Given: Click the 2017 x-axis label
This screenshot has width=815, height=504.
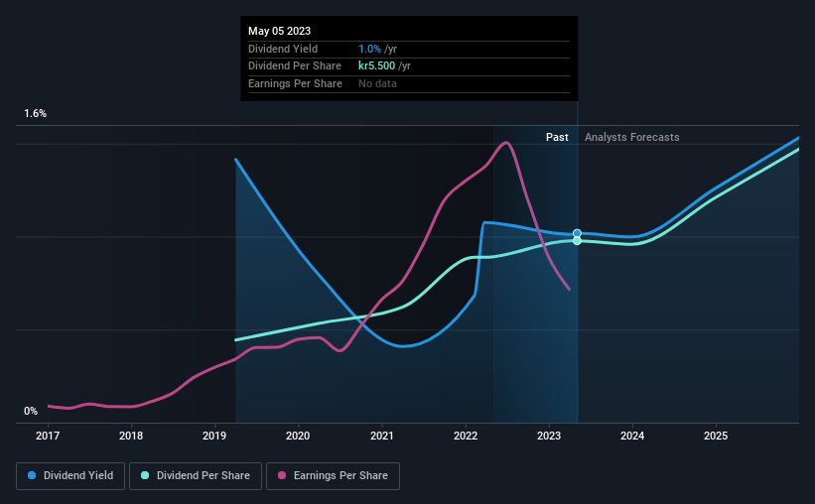Looking at the screenshot, I should pos(48,436).
